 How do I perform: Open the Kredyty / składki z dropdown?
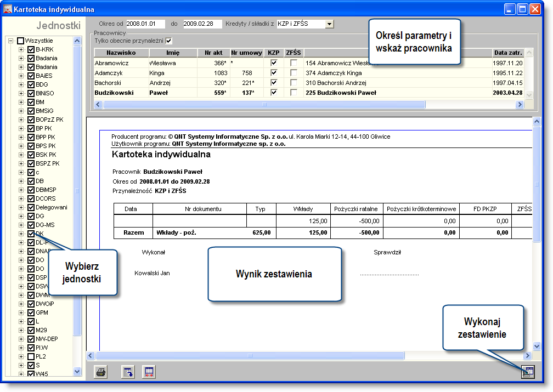pos(329,24)
